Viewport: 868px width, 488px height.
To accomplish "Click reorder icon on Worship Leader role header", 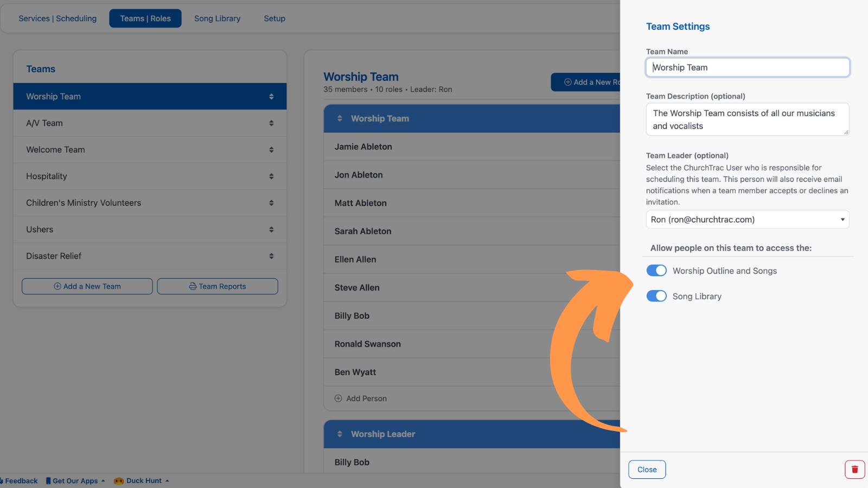I will 340,434.
